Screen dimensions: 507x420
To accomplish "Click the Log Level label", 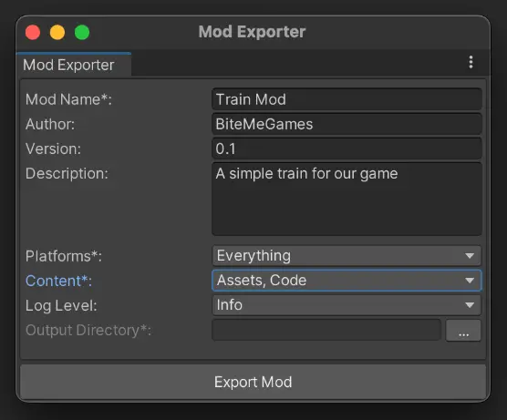I will tap(61, 305).
